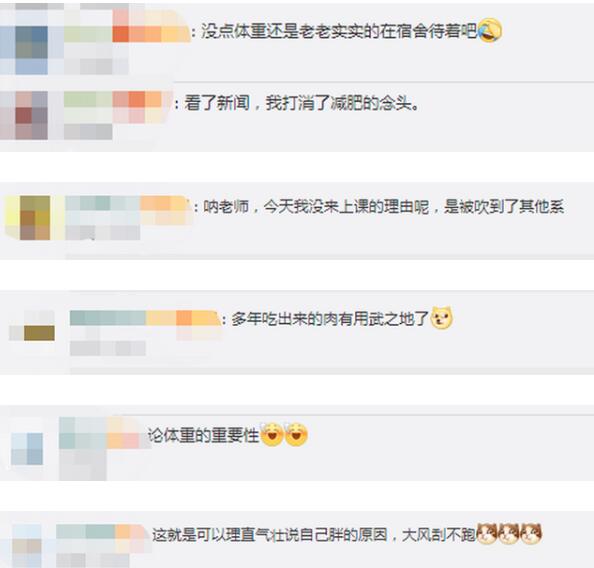594x568 pixels.
Task: Select the comment text 我打消了减肥的念头
Action: pyautogui.click(x=342, y=103)
